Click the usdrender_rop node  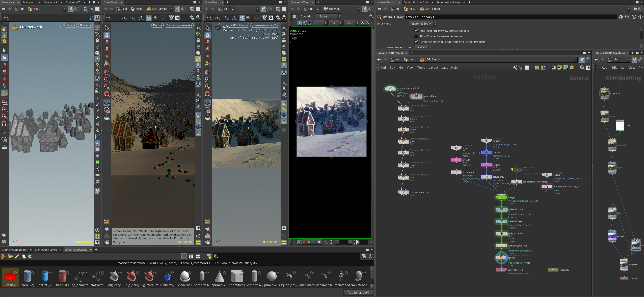coord(501,270)
